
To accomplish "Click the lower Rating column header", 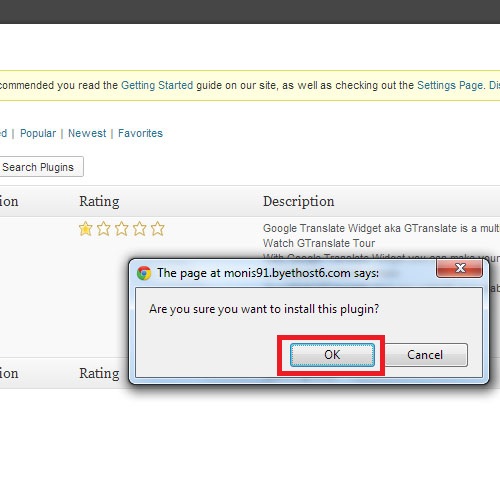I will 99,374.
